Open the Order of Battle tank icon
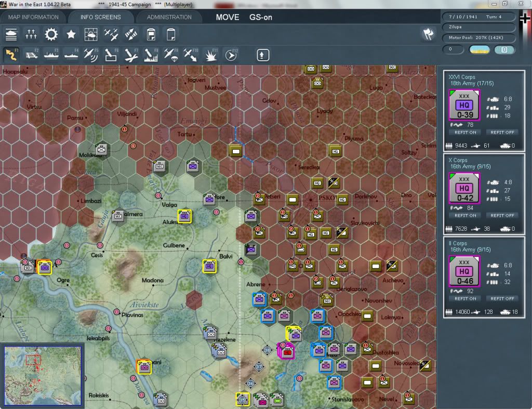532x409 pixels. 11,34
